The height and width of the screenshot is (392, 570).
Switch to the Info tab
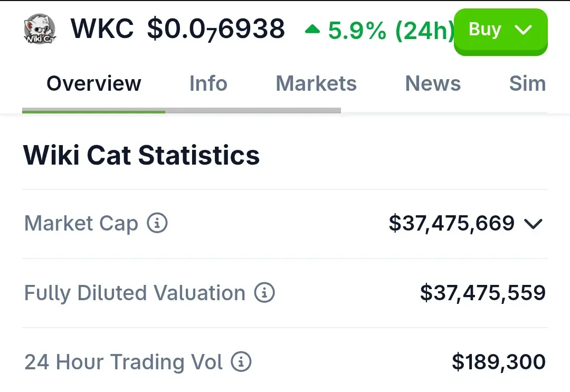click(208, 83)
